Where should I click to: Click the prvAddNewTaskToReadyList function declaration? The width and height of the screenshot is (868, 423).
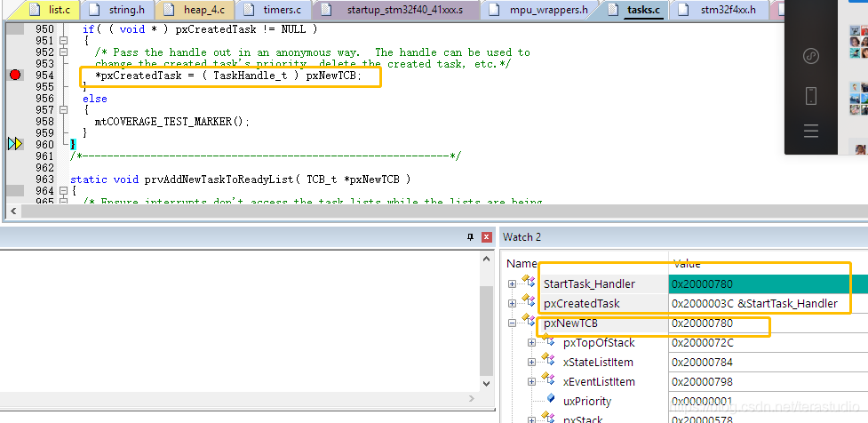click(241, 180)
